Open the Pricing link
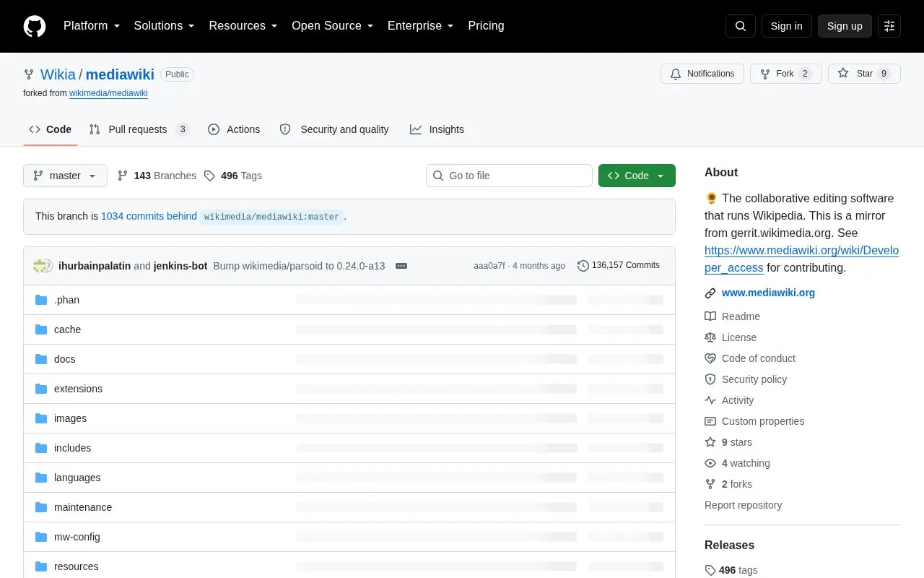The image size is (924, 578). (486, 26)
